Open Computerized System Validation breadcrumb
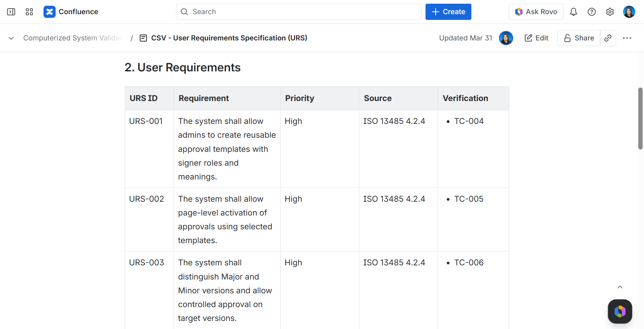644x329 pixels. (73, 38)
